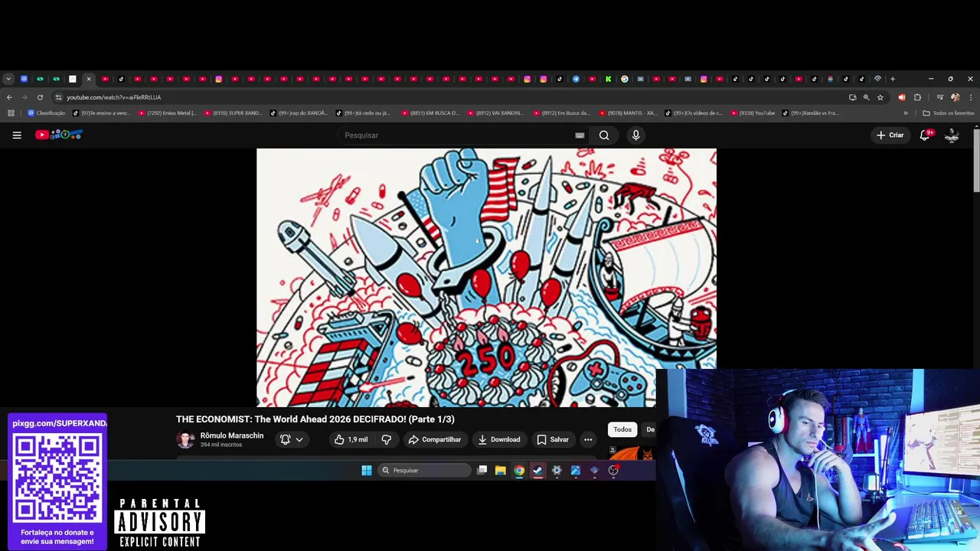The height and width of the screenshot is (551, 980).
Task: Click the Rômulo Maraschin channel avatar
Action: tap(185, 439)
